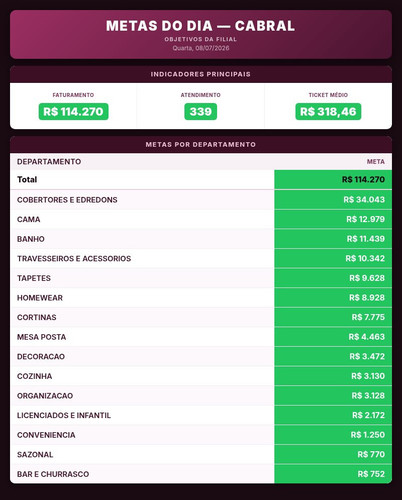Select the CAMA department row
402x500 pixels.
(x=201, y=219)
